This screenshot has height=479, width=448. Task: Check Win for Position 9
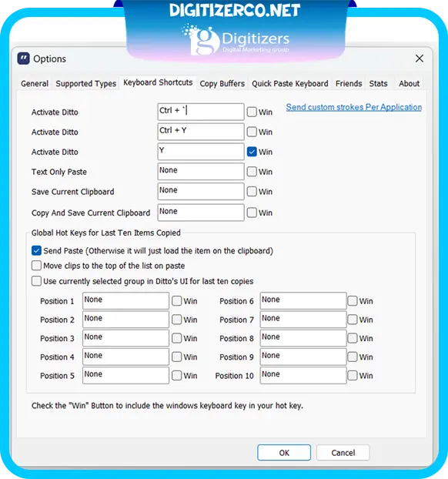click(353, 357)
